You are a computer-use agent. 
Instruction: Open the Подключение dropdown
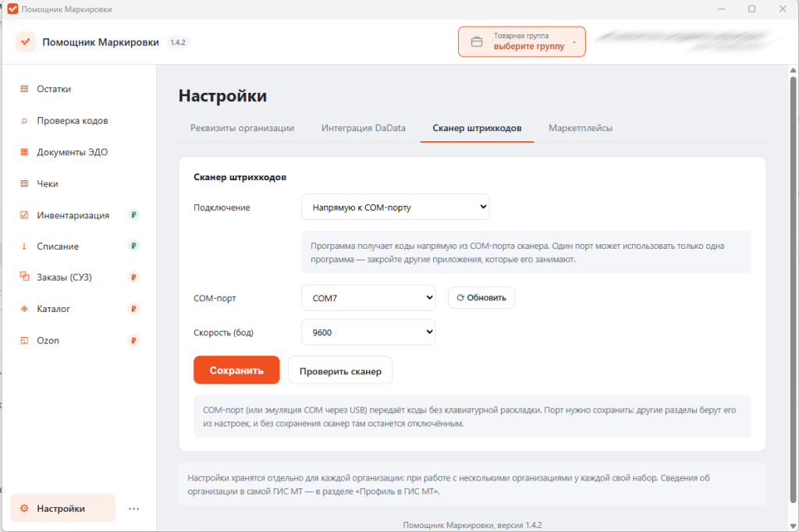point(396,207)
